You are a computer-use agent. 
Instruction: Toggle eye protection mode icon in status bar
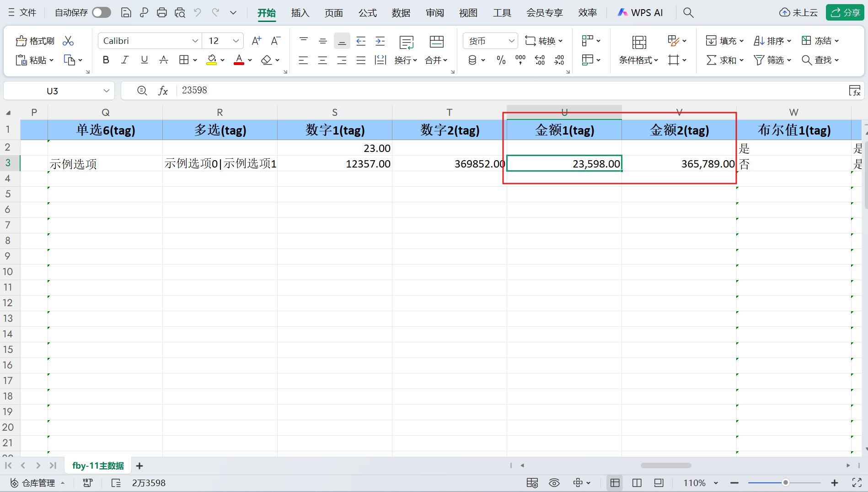pyautogui.click(x=554, y=483)
